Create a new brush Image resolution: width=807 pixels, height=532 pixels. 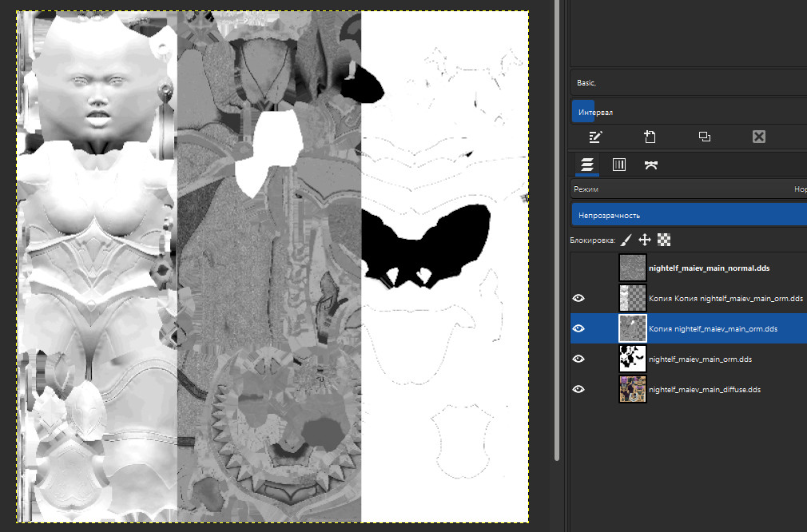650,137
